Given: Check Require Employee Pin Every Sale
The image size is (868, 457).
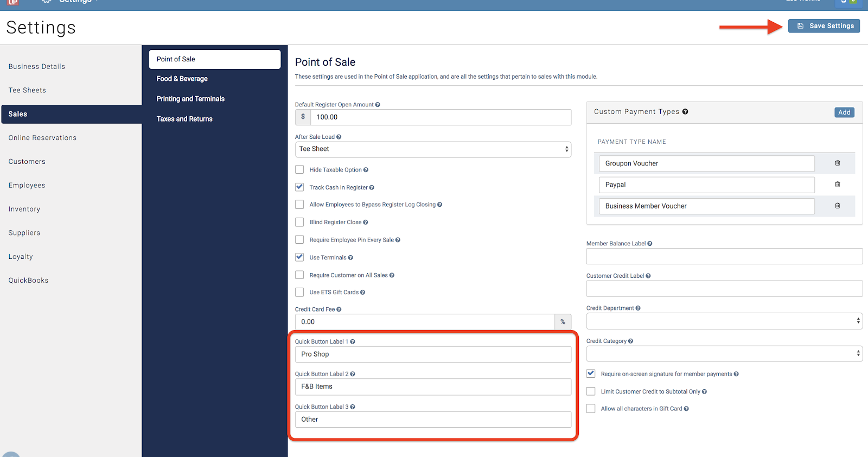Looking at the screenshot, I should click(299, 239).
